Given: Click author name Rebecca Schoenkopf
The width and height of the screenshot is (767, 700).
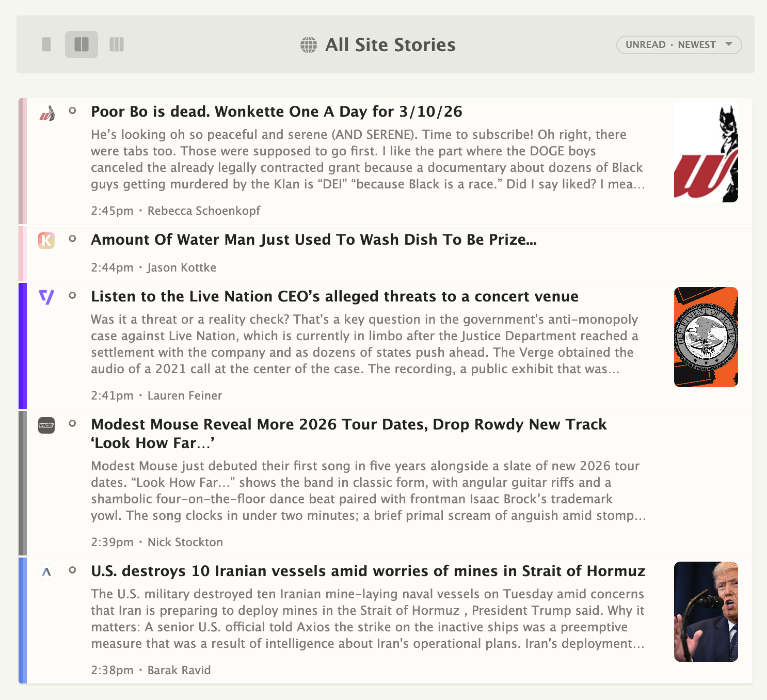Looking at the screenshot, I should (x=204, y=211).
